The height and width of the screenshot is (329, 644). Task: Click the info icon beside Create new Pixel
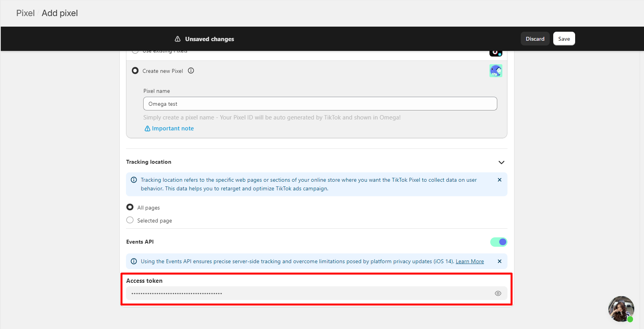[x=191, y=71]
